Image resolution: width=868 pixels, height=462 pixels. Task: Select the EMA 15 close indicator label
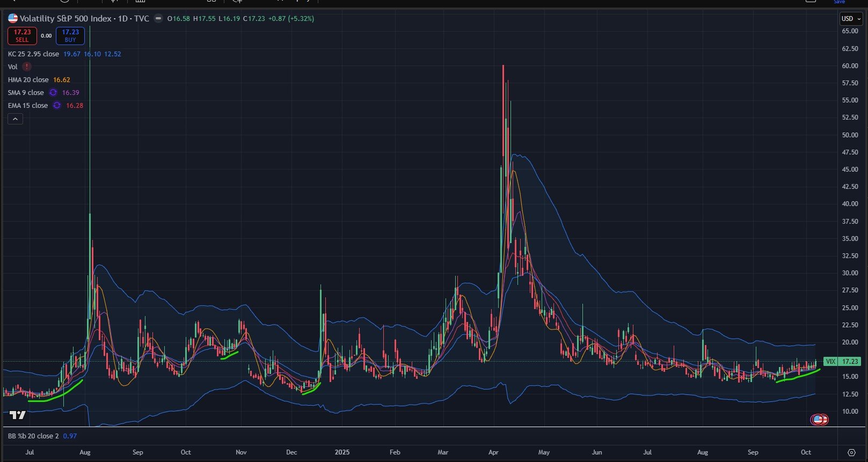[x=28, y=106]
